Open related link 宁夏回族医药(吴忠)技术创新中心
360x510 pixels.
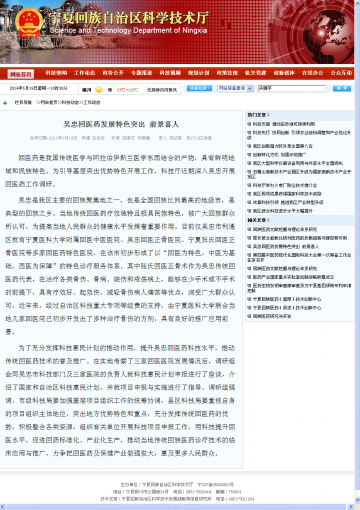287,308
